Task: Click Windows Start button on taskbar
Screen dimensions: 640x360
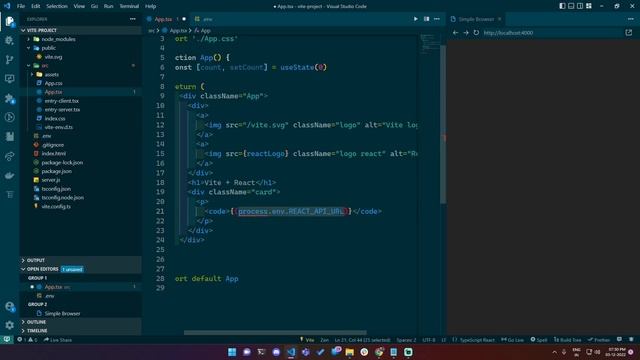Action: click(232, 352)
